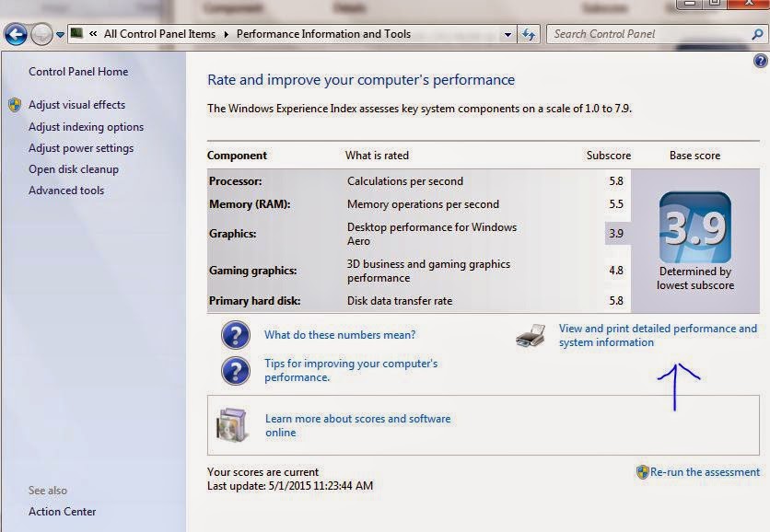The width and height of the screenshot is (770, 532).
Task: Click the What is rated column header
Action: 377,156
